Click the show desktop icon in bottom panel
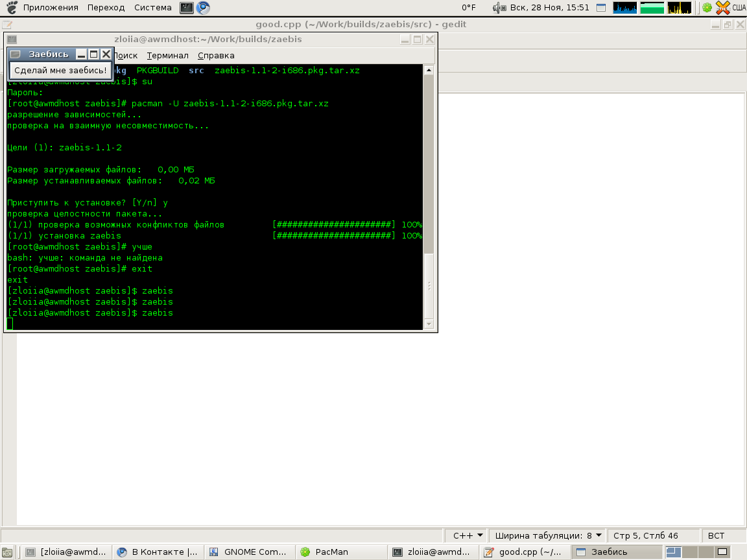This screenshot has height=560, width=747. [7, 552]
